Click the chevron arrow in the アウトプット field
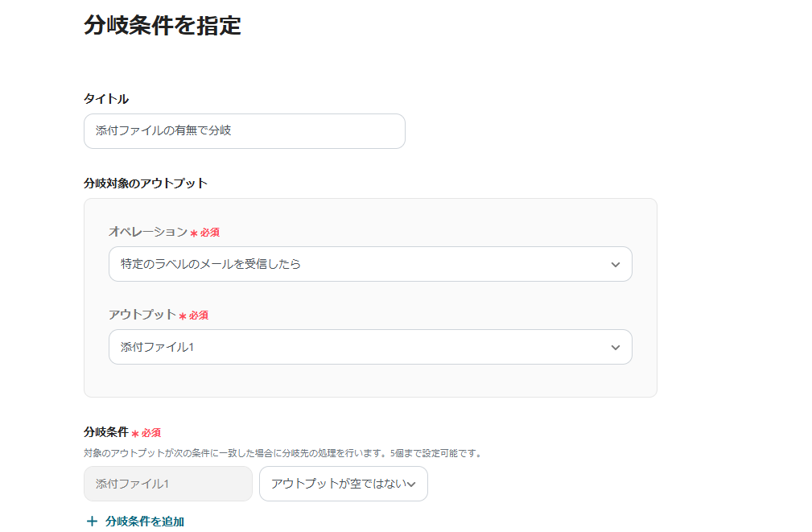 click(616, 347)
